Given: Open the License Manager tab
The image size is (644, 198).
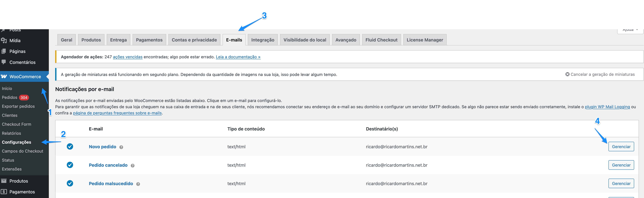Looking at the screenshot, I should (x=425, y=40).
